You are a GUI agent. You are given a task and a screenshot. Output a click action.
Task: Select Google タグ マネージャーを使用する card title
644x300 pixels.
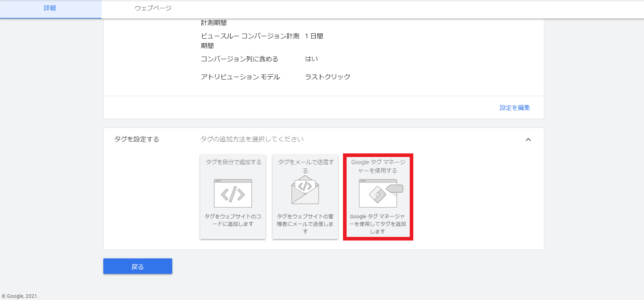coord(378,166)
